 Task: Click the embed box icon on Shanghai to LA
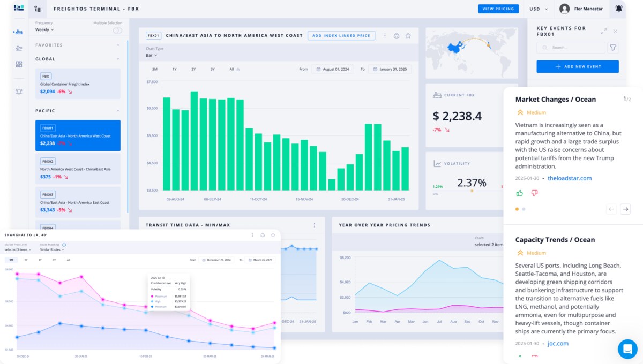[x=263, y=235]
